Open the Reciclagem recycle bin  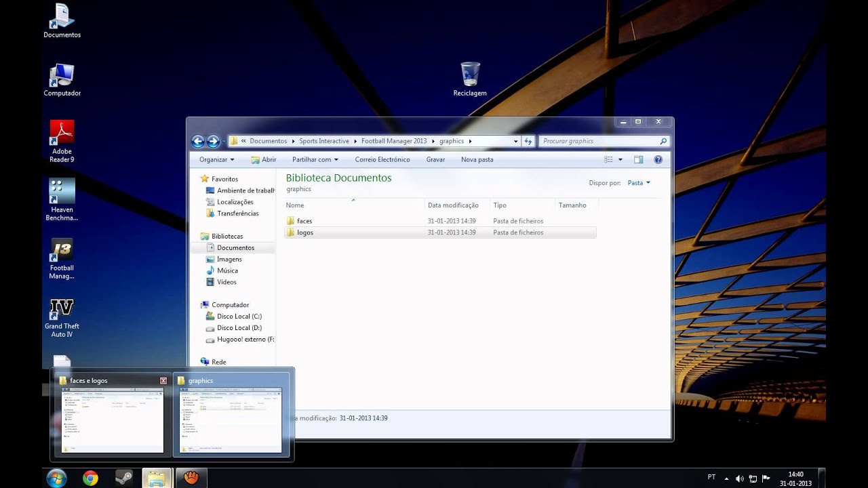[470, 79]
